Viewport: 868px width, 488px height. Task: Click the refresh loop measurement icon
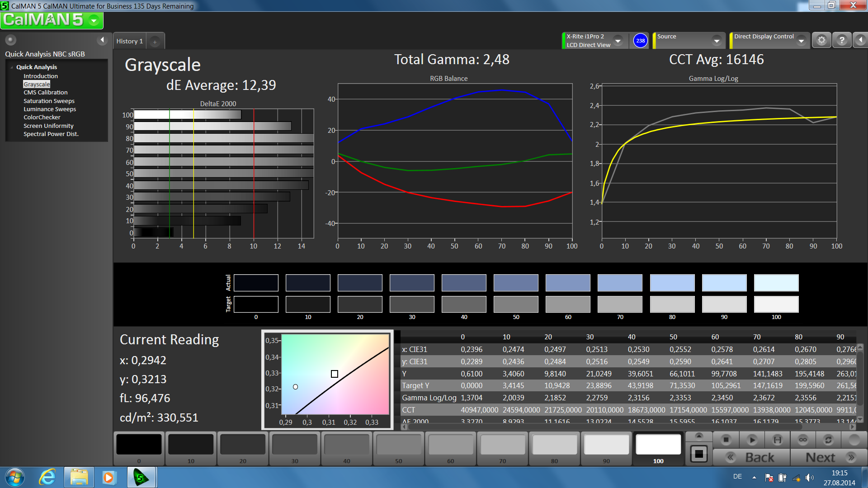point(828,440)
